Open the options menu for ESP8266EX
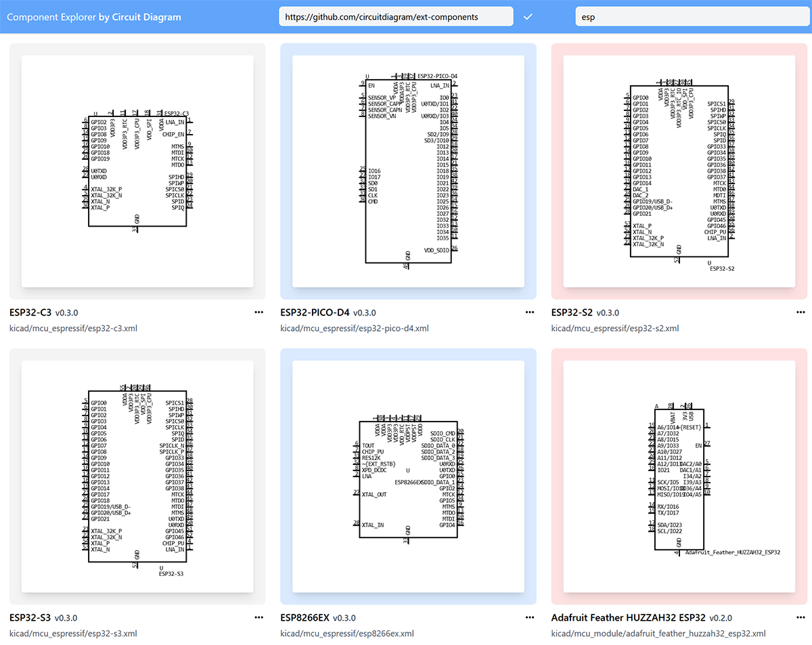Image resolution: width=812 pixels, height=645 pixels. 530,617
